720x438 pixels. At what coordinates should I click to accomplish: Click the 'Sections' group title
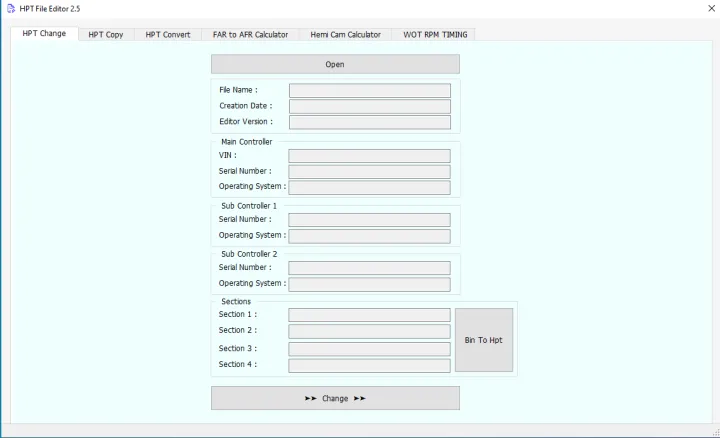236,302
